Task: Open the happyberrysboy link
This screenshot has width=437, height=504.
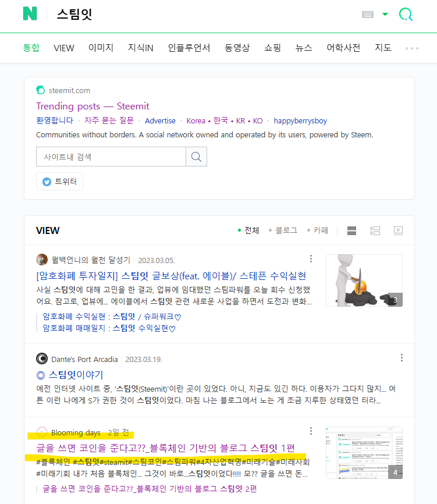Action: (300, 121)
